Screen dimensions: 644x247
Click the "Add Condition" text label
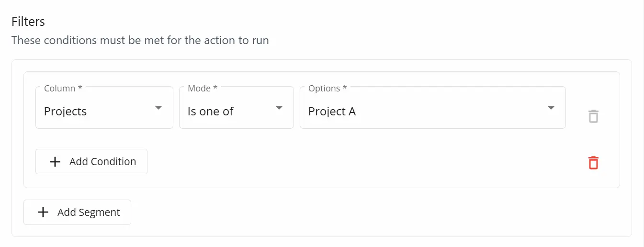pyautogui.click(x=102, y=162)
